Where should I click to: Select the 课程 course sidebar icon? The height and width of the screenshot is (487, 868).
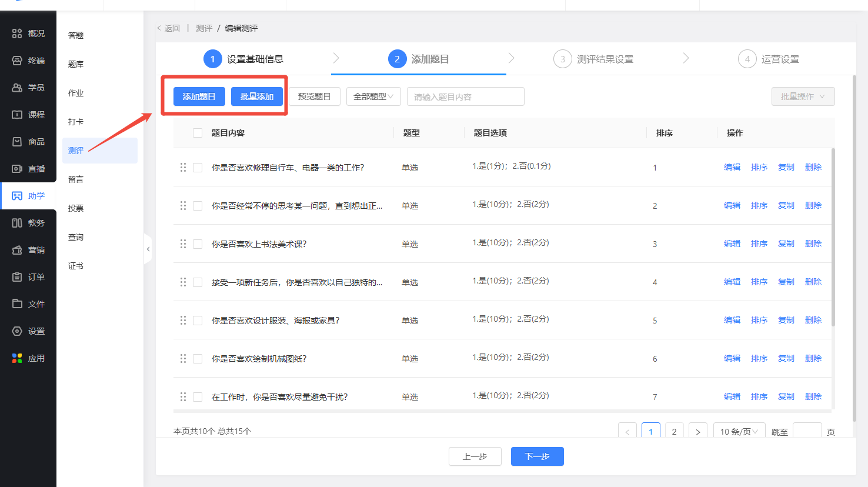tap(17, 115)
